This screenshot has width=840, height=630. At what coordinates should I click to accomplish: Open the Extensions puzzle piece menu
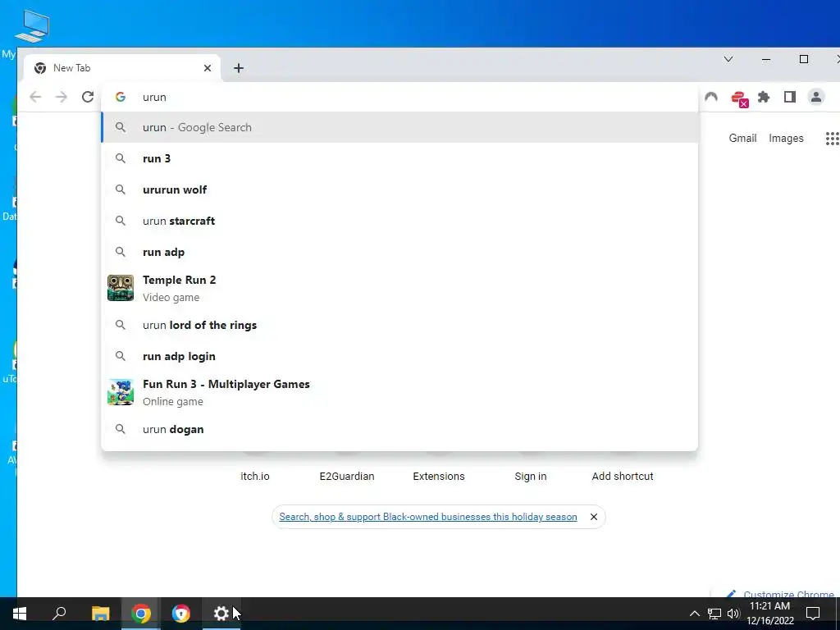[x=764, y=97]
